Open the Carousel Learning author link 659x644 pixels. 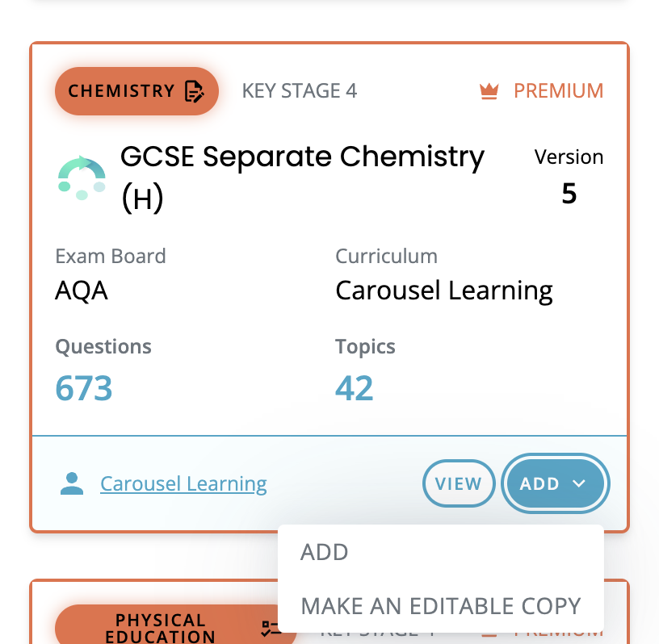(x=183, y=483)
